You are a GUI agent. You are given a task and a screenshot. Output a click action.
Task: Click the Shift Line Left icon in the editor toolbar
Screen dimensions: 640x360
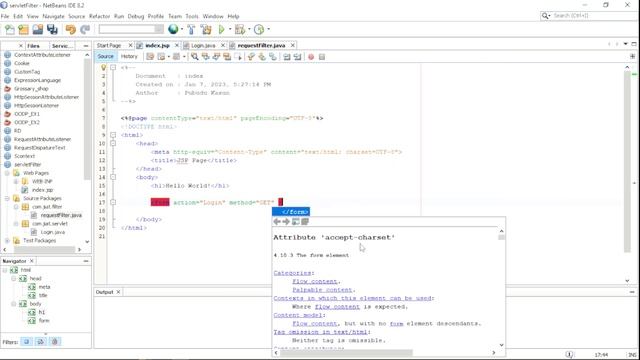[287, 57]
